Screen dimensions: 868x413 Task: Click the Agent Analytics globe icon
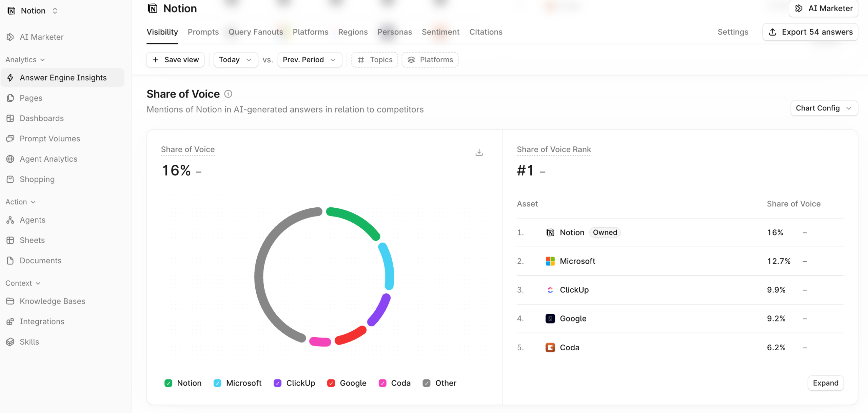[10, 159]
